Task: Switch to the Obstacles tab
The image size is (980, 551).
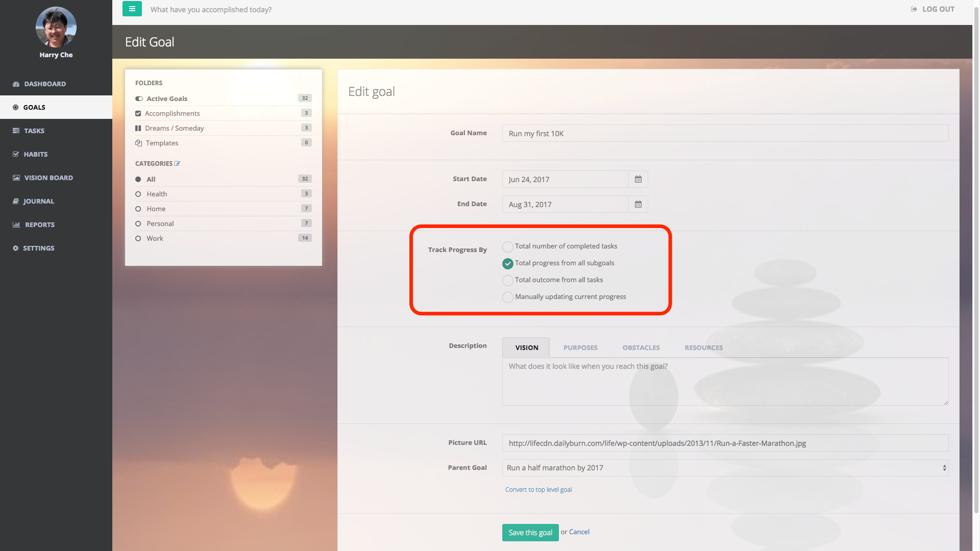Action: (x=641, y=347)
